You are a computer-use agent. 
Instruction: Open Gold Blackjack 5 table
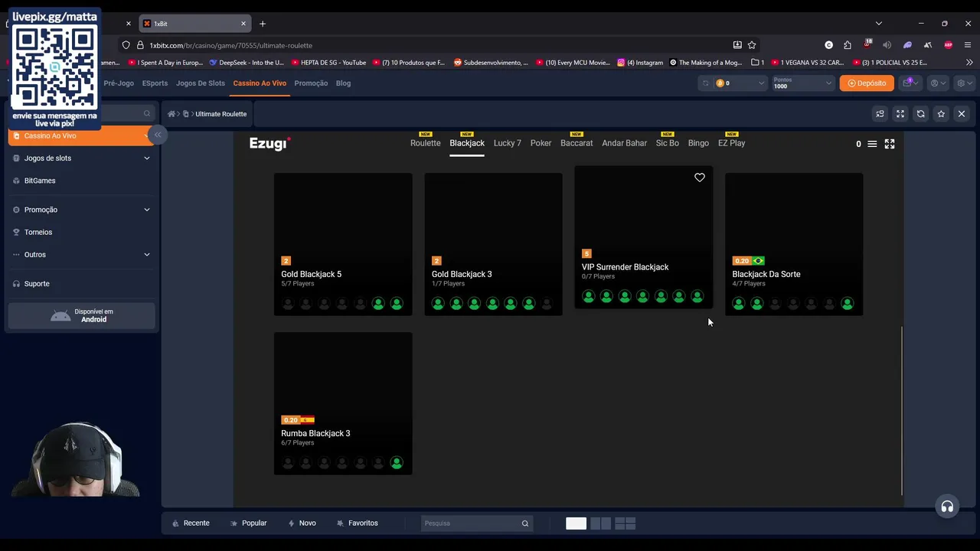343,244
